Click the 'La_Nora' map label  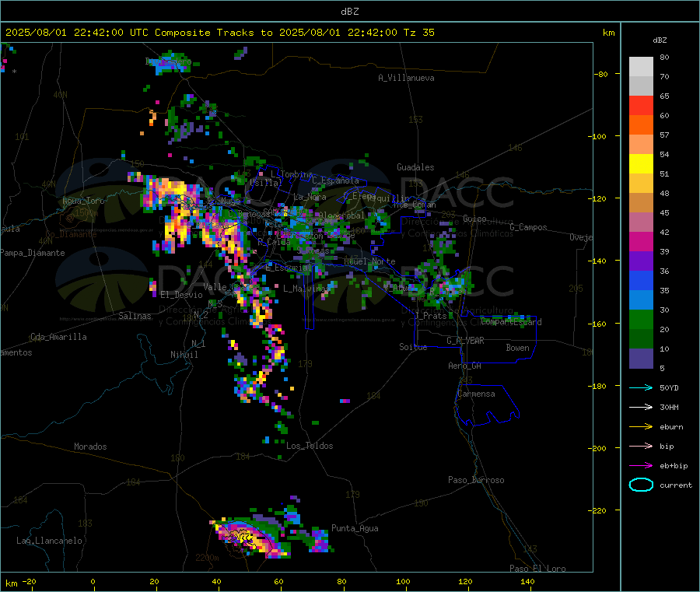(x=310, y=197)
